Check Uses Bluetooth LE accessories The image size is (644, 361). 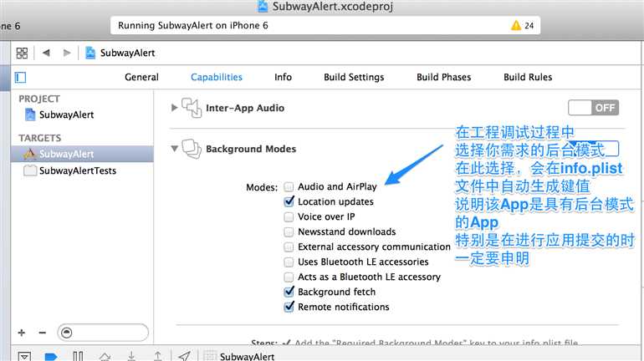point(289,262)
